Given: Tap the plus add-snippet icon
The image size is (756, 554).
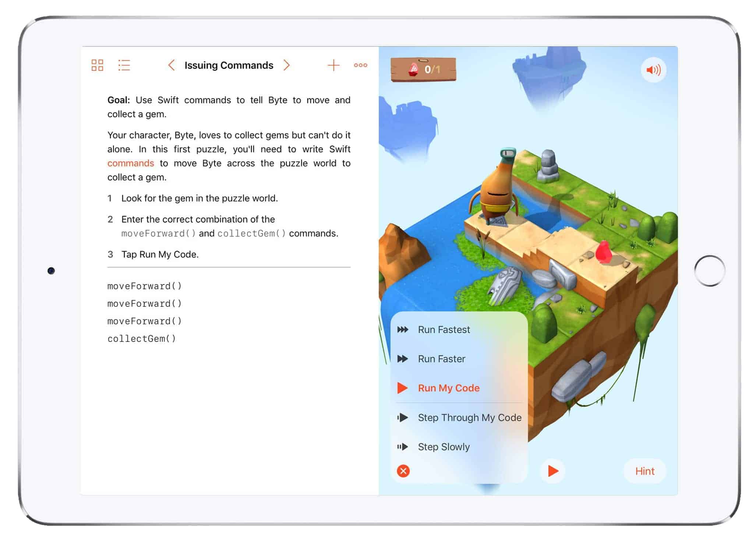Looking at the screenshot, I should (333, 65).
